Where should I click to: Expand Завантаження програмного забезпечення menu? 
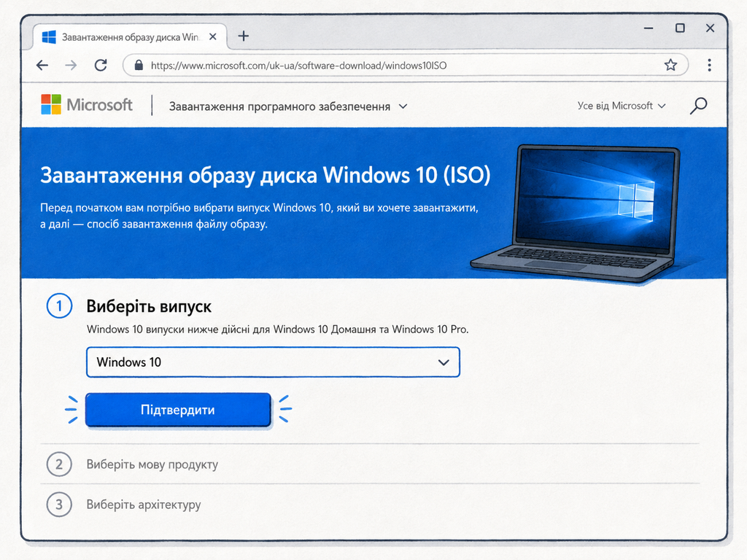coord(288,106)
